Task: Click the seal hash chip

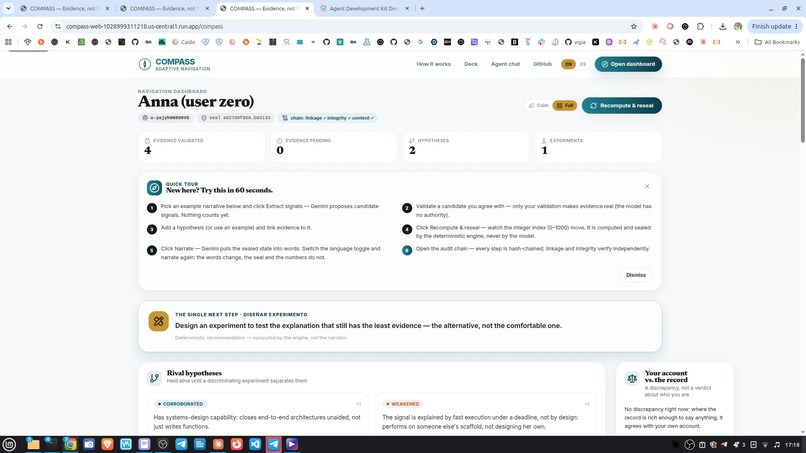Action: point(236,118)
